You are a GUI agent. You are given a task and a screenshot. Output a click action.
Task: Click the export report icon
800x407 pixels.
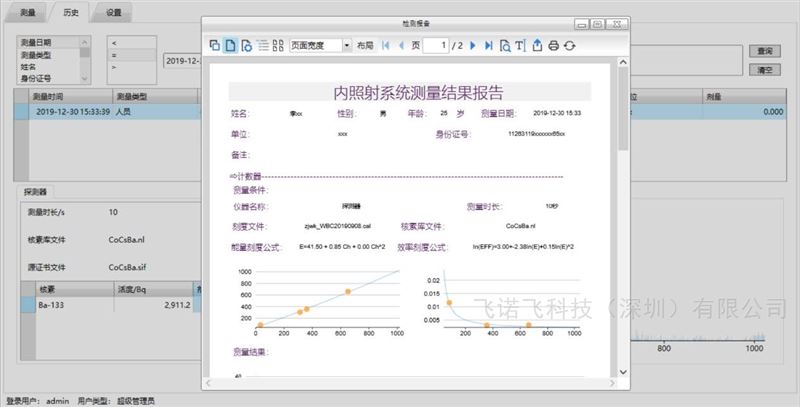pos(537,45)
